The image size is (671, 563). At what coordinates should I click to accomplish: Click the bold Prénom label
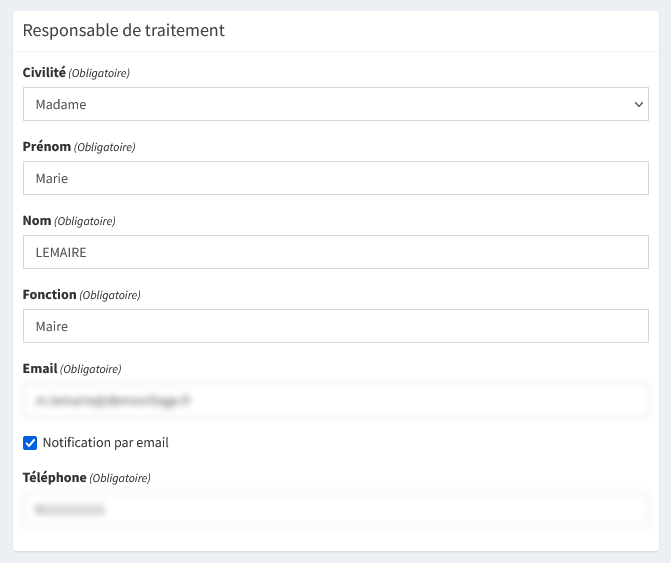[46, 146]
